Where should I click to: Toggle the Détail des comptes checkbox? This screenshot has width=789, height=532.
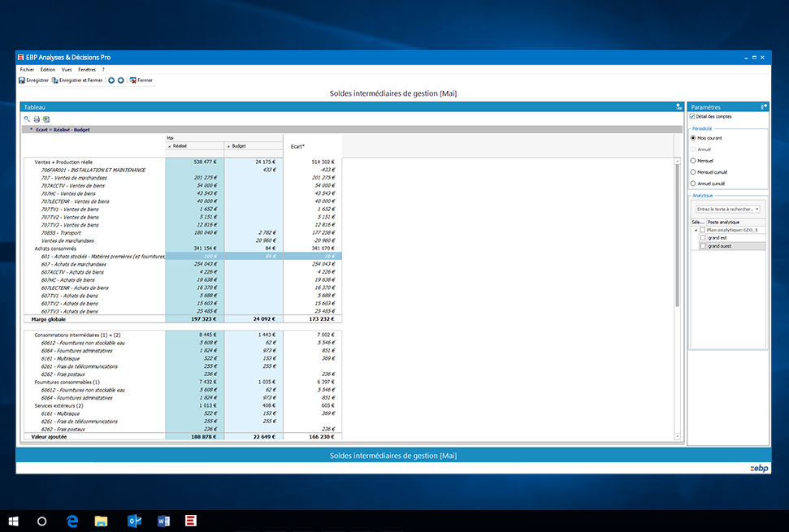point(692,117)
